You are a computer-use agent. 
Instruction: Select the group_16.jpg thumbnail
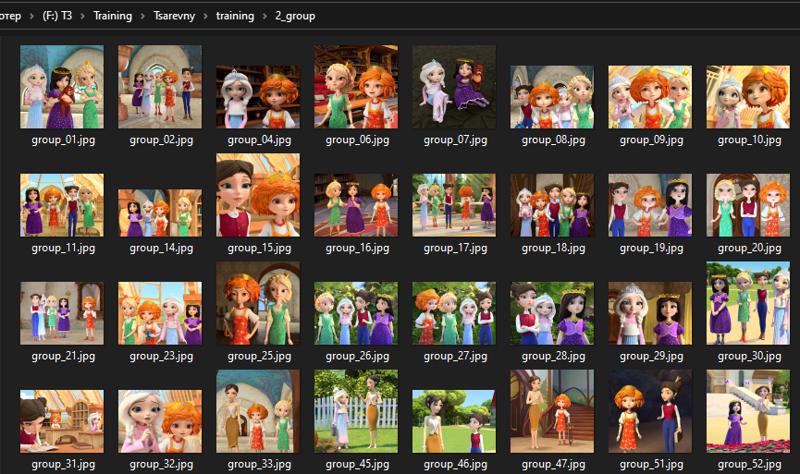[356, 205]
